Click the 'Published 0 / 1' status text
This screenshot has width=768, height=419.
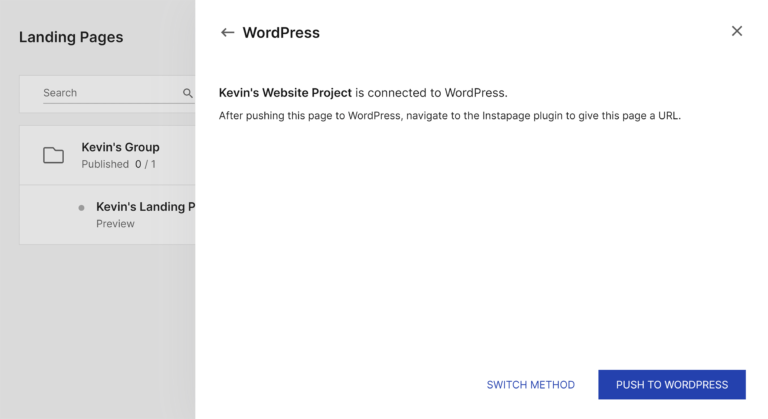pos(119,164)
